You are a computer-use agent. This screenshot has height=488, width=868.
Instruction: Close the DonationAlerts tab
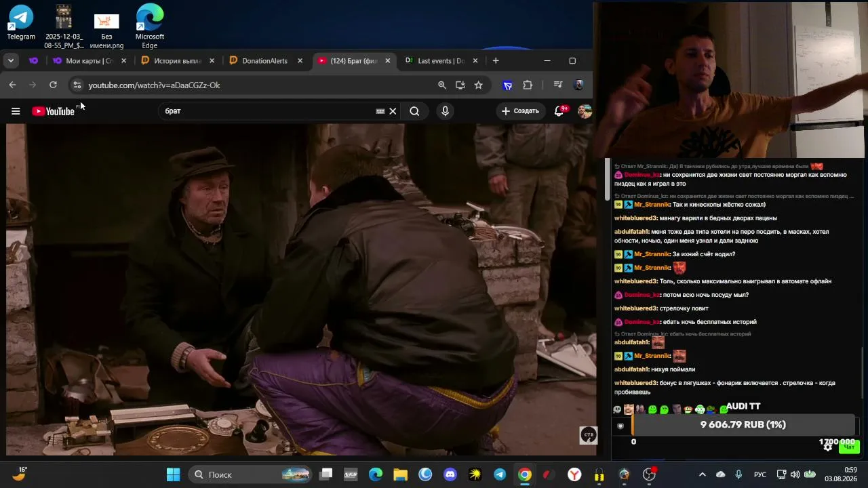click(x=300, y=61)
